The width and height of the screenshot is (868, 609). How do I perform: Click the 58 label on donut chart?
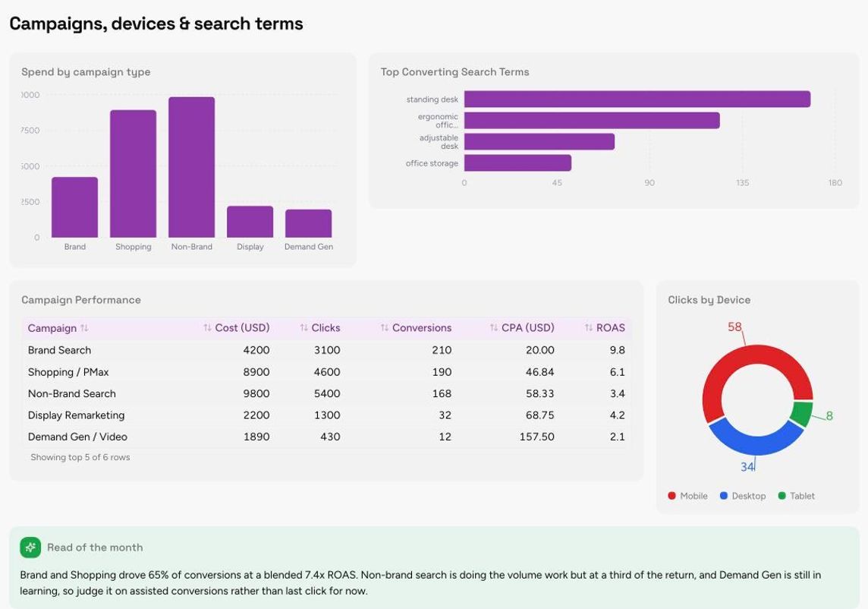pos(734,327)
